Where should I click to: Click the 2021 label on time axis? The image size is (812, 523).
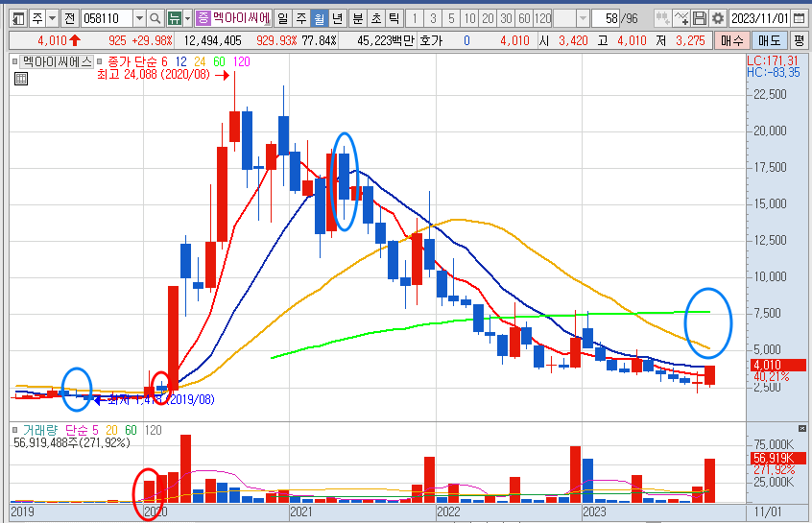tap(301, 512)
